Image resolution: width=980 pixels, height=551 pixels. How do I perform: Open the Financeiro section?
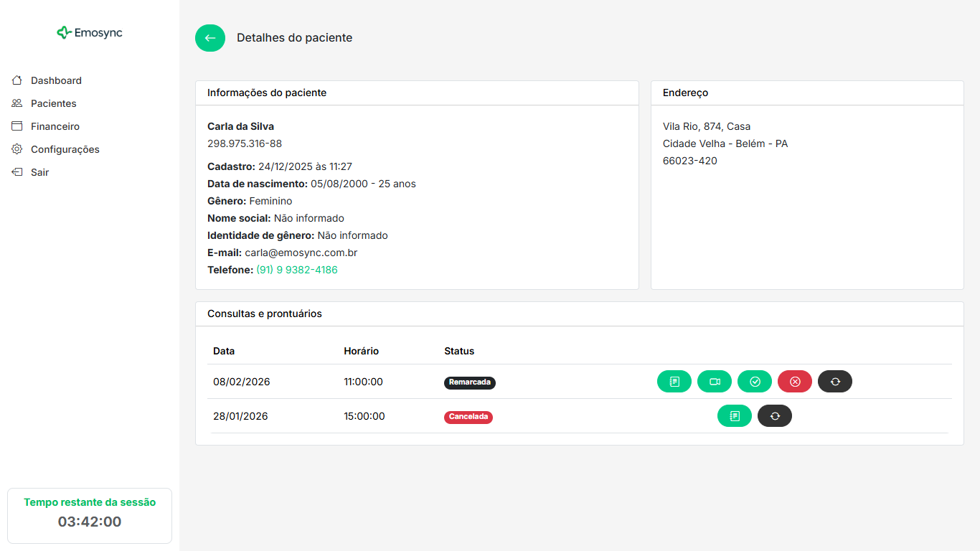[55, 126]
